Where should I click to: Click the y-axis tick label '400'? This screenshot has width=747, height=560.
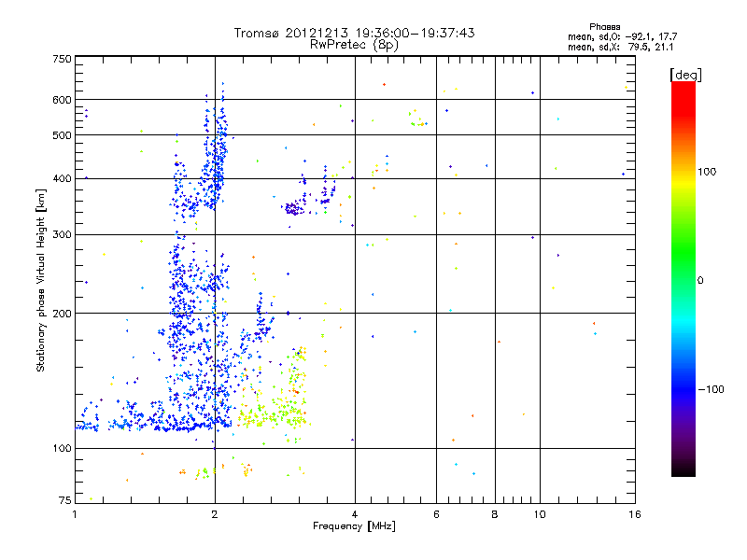click(x=62, y=178)
